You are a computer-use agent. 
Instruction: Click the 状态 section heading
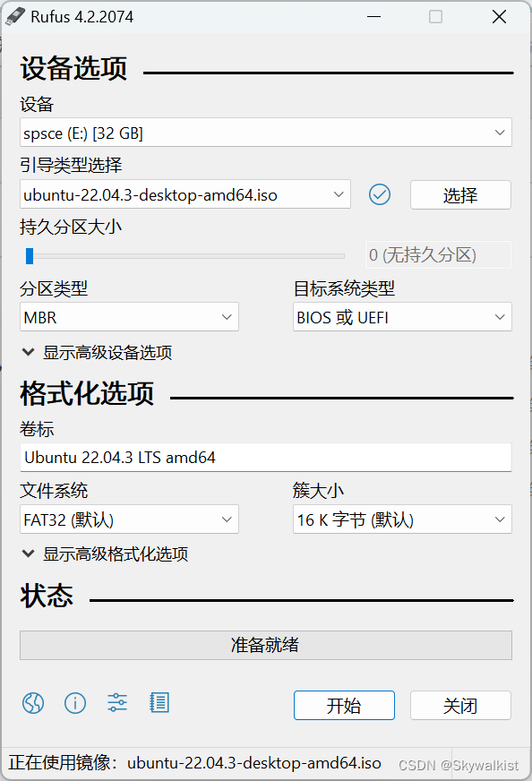pyautogui.click(x=47, y=596)
